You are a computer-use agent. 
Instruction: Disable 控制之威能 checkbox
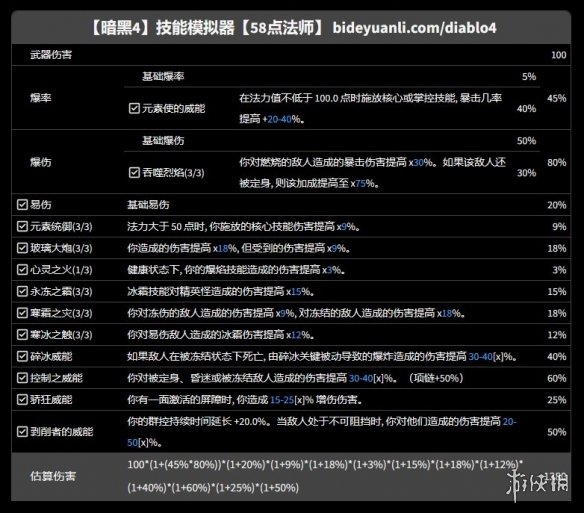pos(22,378)
